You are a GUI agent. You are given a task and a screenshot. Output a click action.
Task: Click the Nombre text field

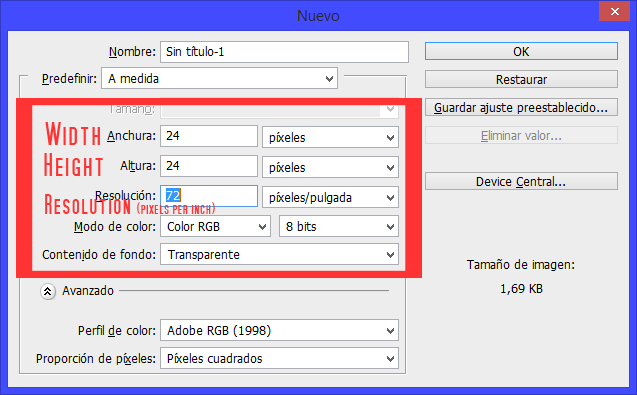284,52
